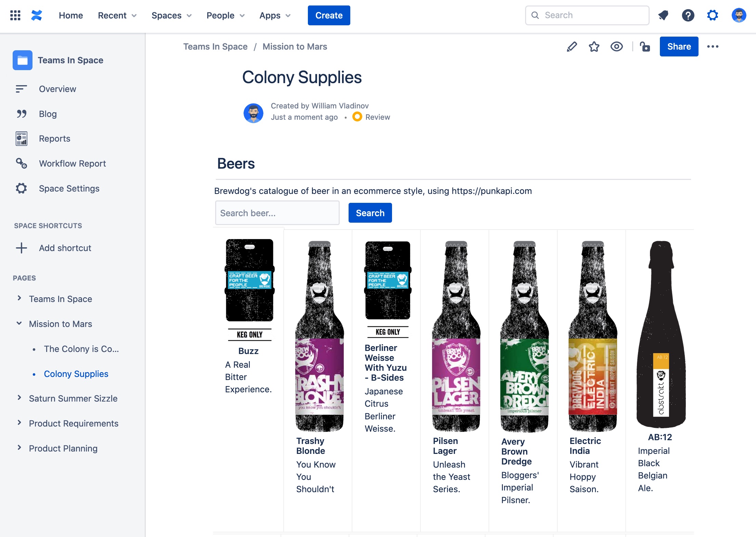
Task: Open Workflow Report in sidebar
Action: (72, 163)
